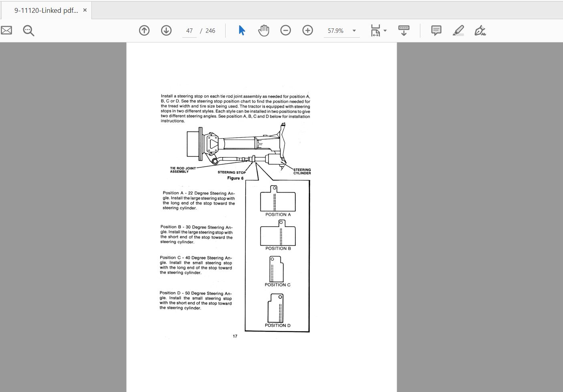Open the sign document pen tool
This screenshot has width=563, height=392.
480,30
